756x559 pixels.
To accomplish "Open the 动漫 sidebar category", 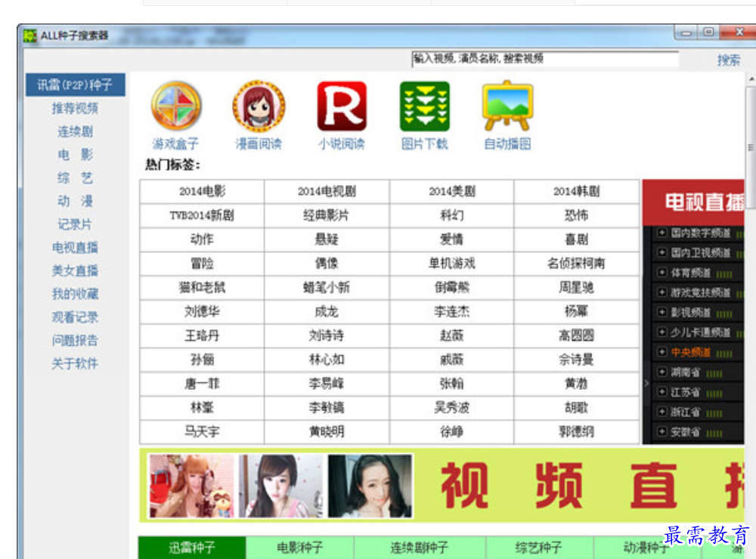I will tap(75, 201).
